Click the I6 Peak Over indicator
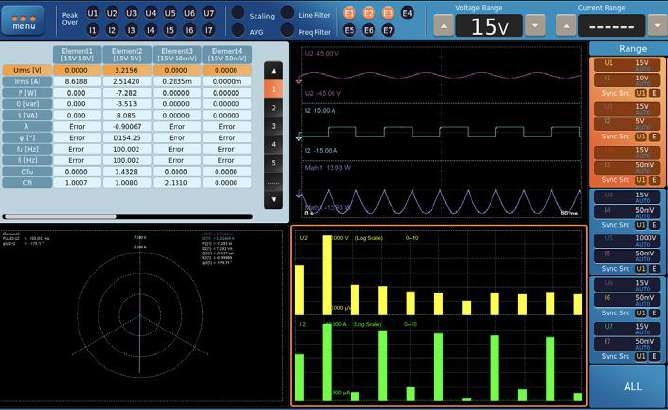668x410 pixels. point(189,30)
